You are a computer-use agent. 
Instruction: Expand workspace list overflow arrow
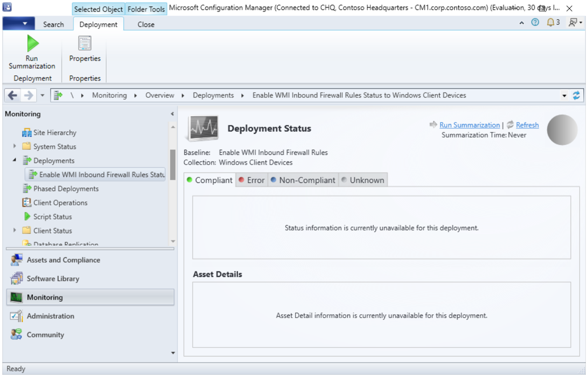click(173, 353)
